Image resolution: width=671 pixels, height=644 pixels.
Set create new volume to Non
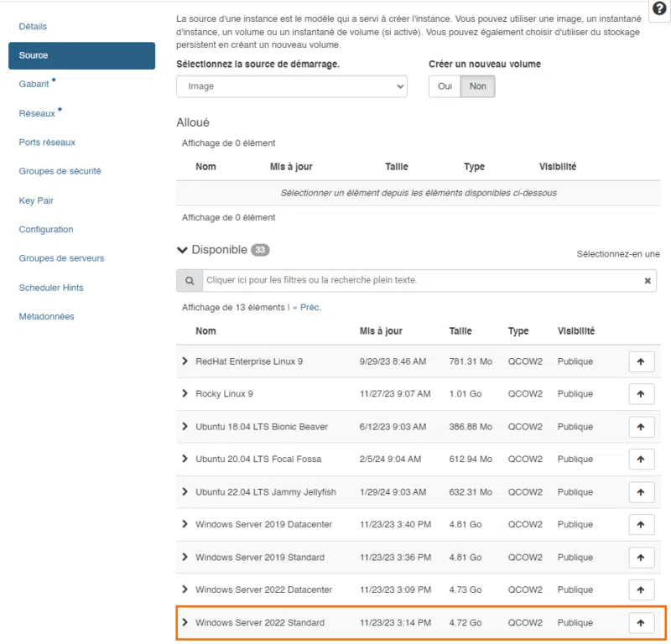tap(477, 86)
